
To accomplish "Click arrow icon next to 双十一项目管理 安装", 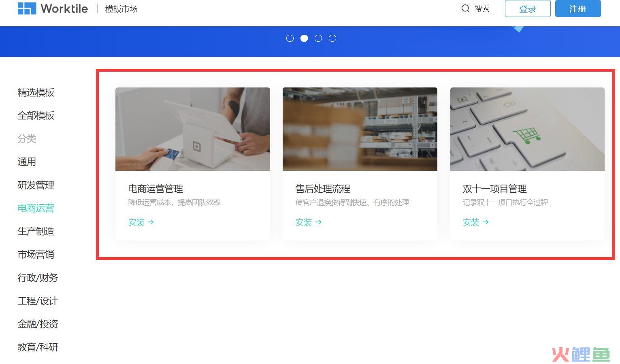I will [x=486, y=222].
